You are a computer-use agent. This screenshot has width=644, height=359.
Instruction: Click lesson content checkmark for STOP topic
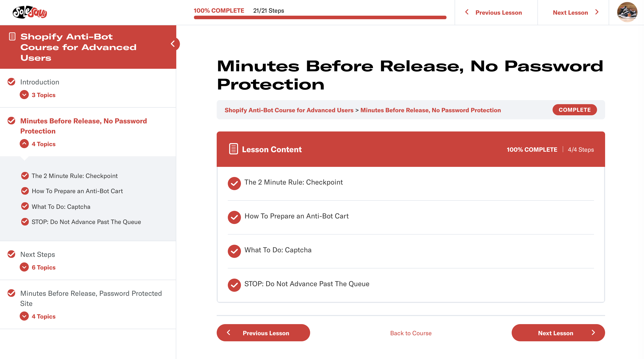[234, 285]
